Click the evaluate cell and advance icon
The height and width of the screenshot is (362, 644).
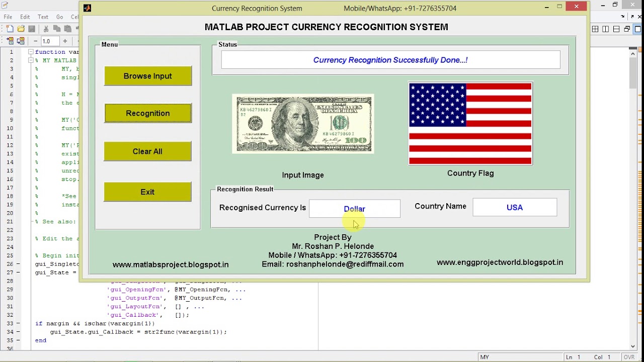pos(21,41)
